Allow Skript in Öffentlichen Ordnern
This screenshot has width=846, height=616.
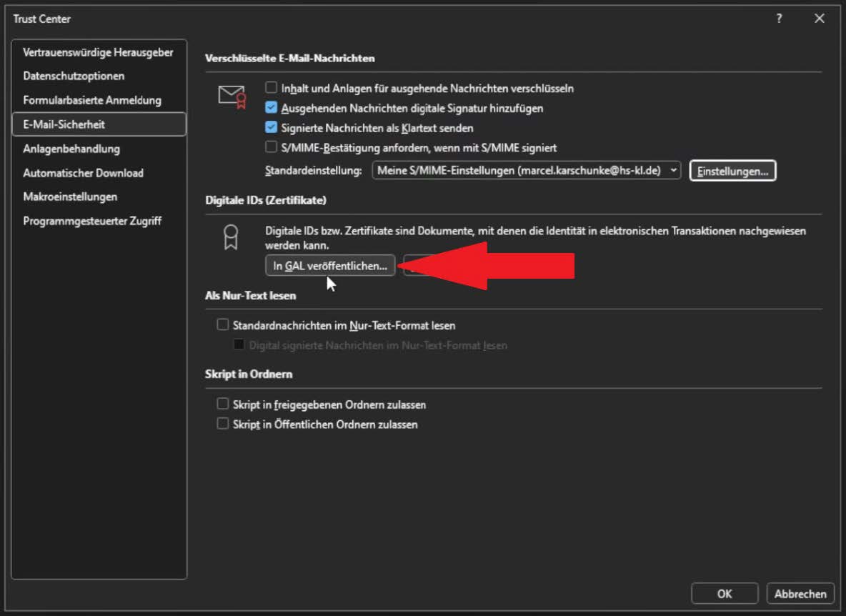coord(223,424)
